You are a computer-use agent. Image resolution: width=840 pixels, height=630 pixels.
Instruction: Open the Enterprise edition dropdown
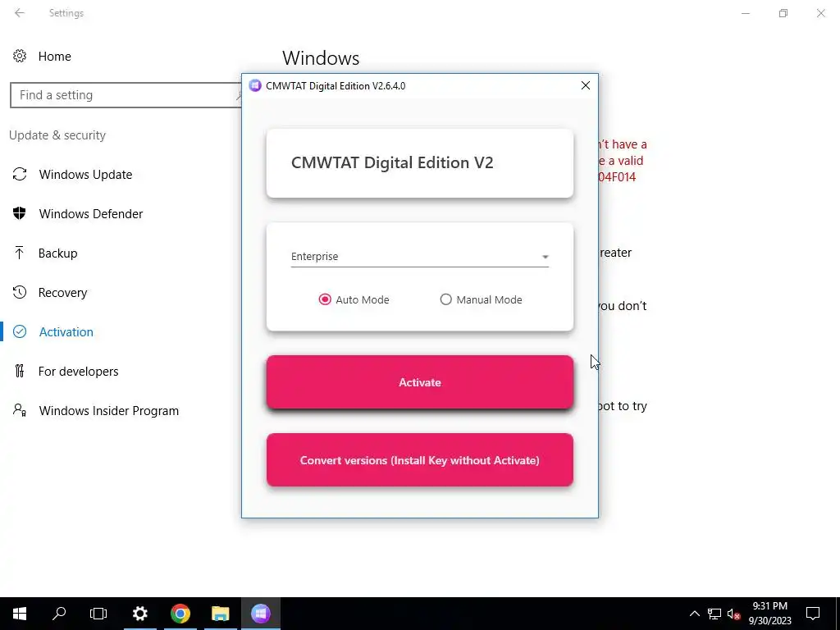[x=419, y=257]
